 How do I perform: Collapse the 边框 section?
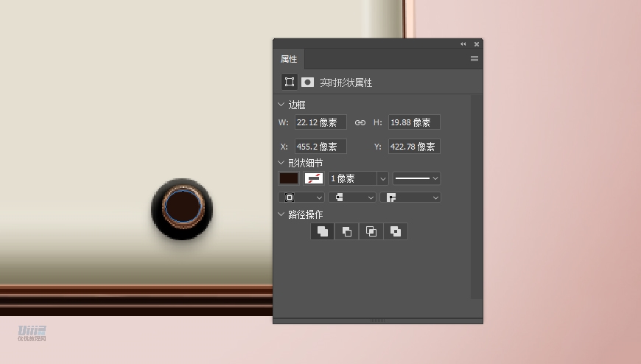tap(281, 105)
